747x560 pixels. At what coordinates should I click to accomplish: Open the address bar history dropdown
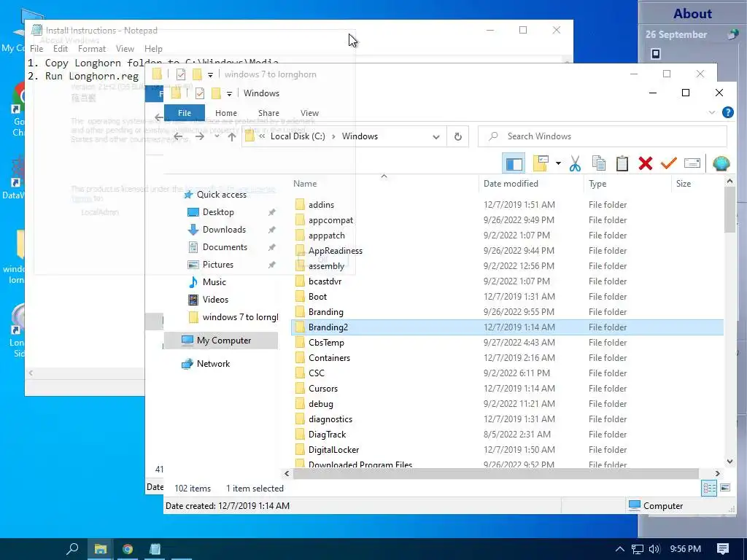tap(436, 137)
